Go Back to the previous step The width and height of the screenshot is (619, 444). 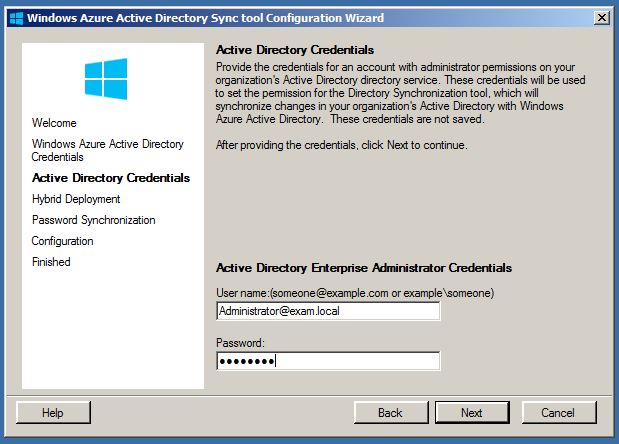coord(391,412)
